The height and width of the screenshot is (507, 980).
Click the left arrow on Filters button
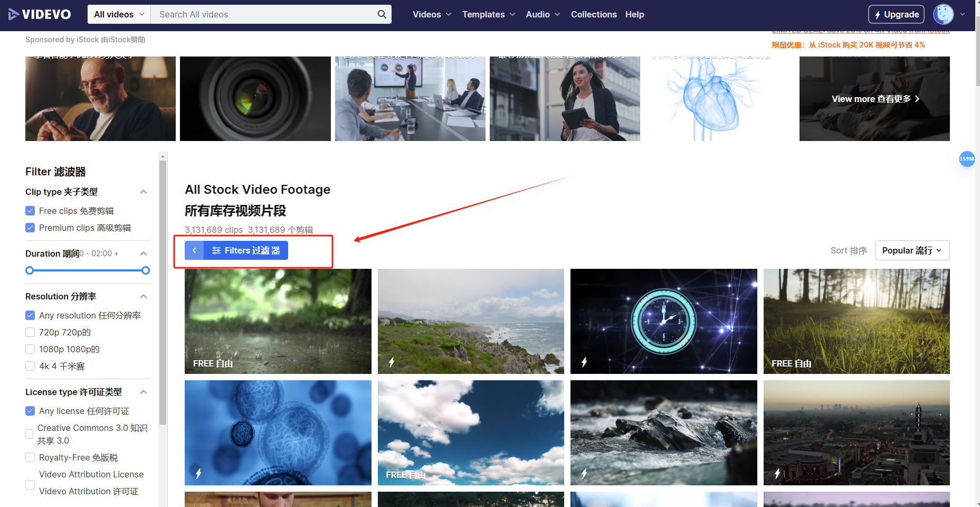[x=194, y=250]
